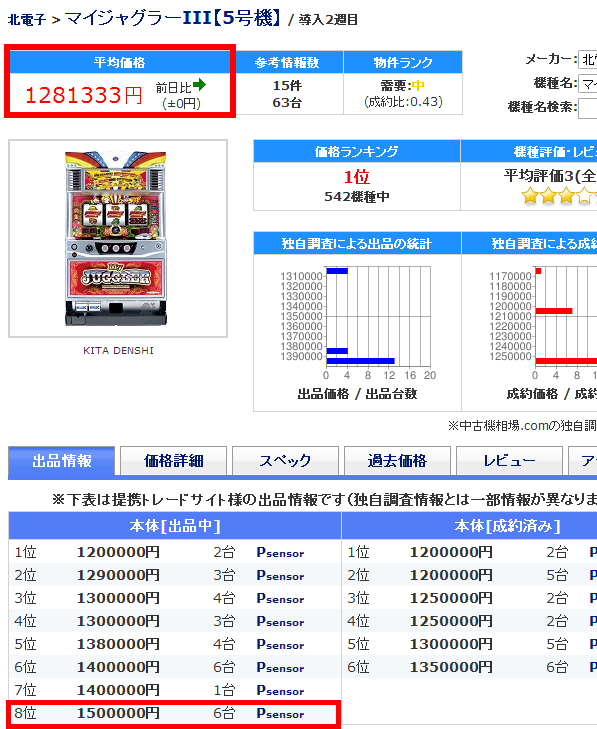Viewport: 597px width, 729px height.
Task: Open the 北電子 maker link in the breadcrumb
Action: pyautogui.click(x=27, y=20)
